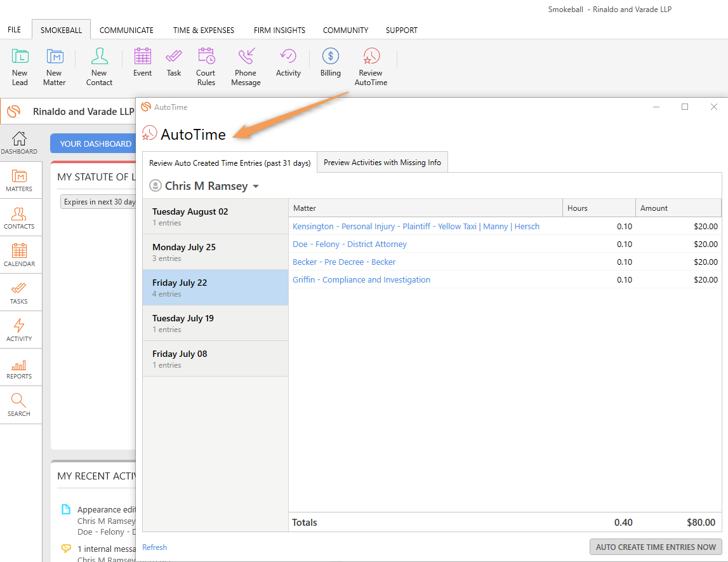Switch to FIRM INSIGHTS ribbon tab
Image resolution: width=728 pixels, height=562 pixels.
click(279, 30)
